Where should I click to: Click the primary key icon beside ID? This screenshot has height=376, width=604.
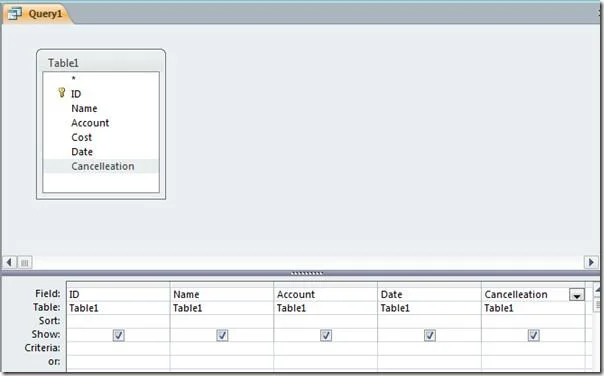click(x=61, y=92)
